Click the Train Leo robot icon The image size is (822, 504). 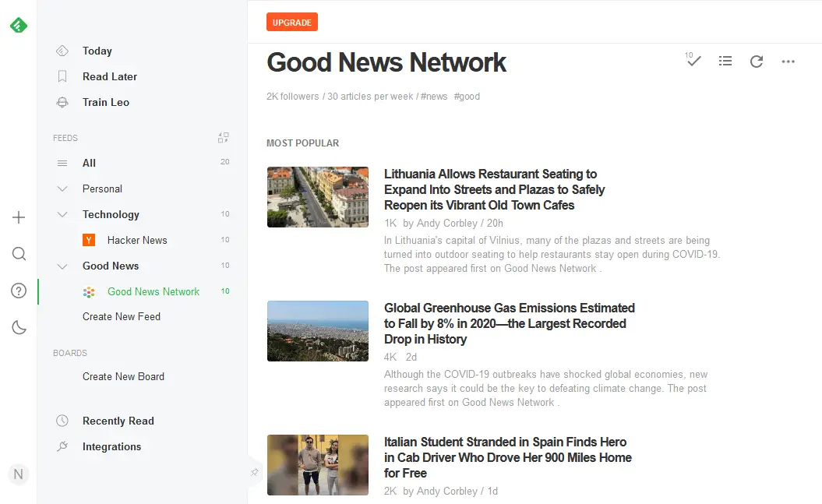coord(62,102)
